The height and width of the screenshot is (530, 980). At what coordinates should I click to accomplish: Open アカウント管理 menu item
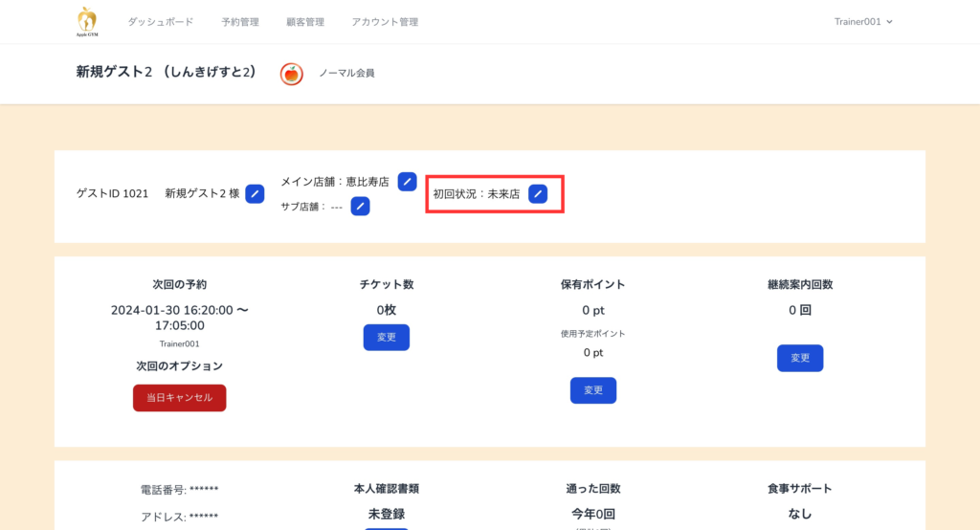(384, 22)
